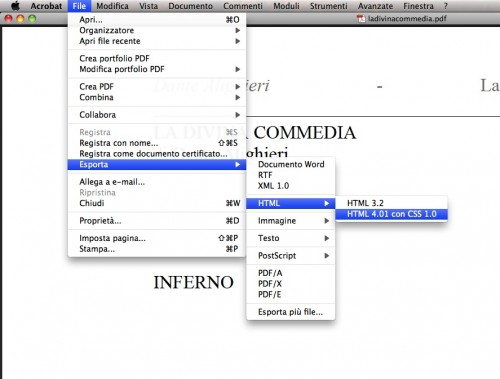Click the yellow minimize window button
Screen dimensions: 500x379
click(x=20, y=19)
